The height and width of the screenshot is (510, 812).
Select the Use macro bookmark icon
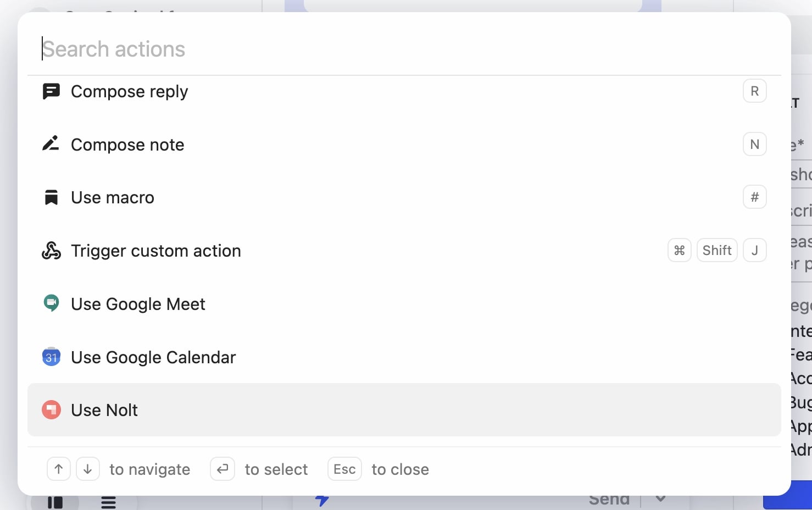pyautogui.click(x=51, y=197)
